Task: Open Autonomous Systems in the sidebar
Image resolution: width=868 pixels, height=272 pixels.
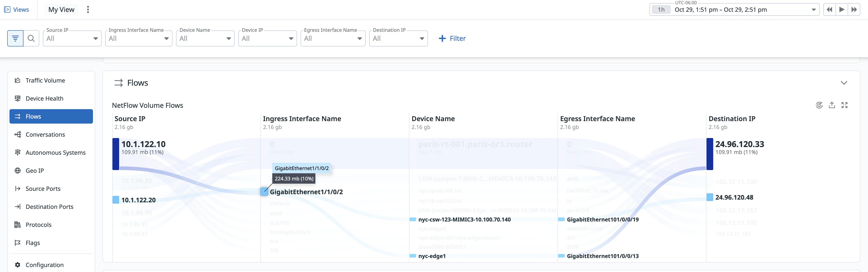Action: 51,152
